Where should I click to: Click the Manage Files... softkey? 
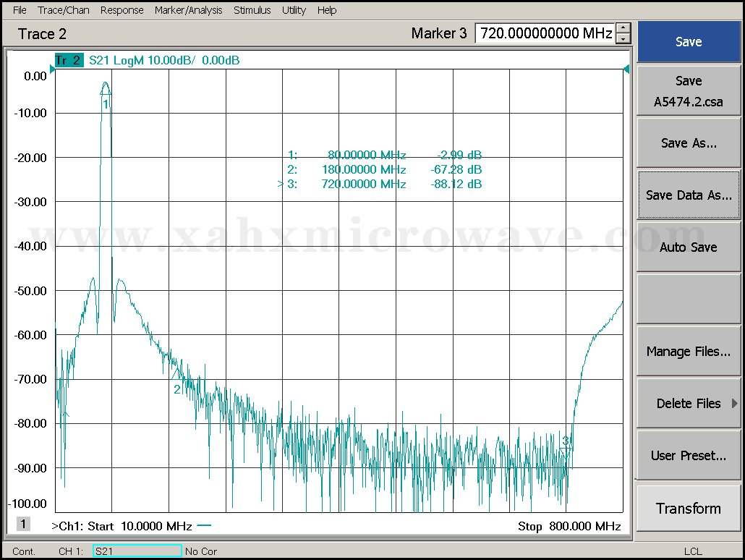(689, 352)
